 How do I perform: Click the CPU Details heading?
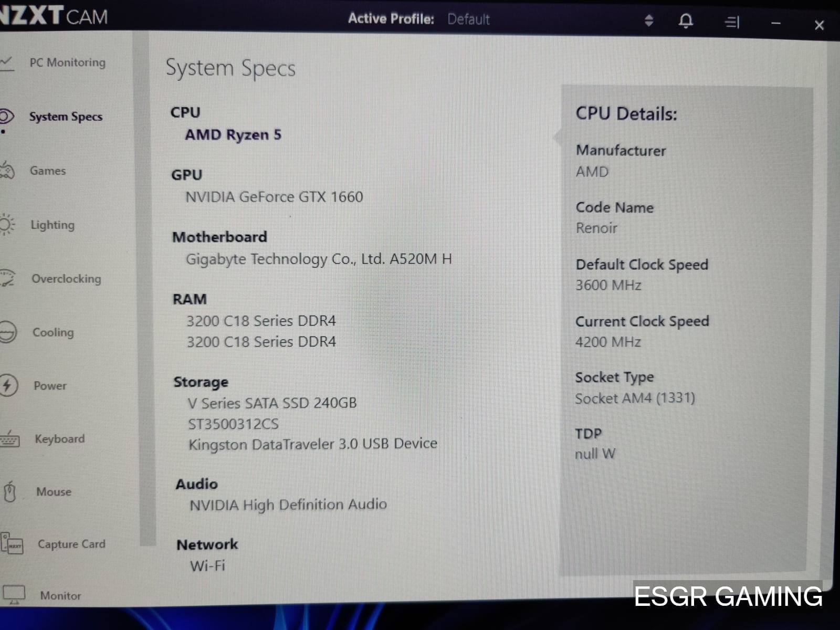pyautogui.click(x=626, y=114)
